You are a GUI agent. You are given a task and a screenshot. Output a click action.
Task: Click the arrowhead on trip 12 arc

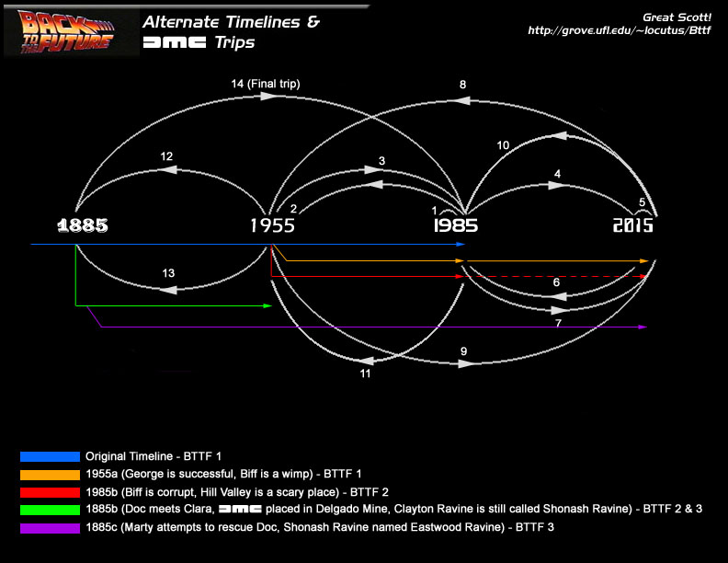[168, 170]
